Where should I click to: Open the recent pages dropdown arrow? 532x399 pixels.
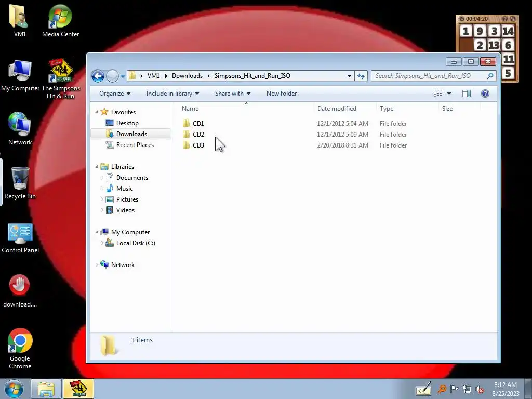click(123, 76)
